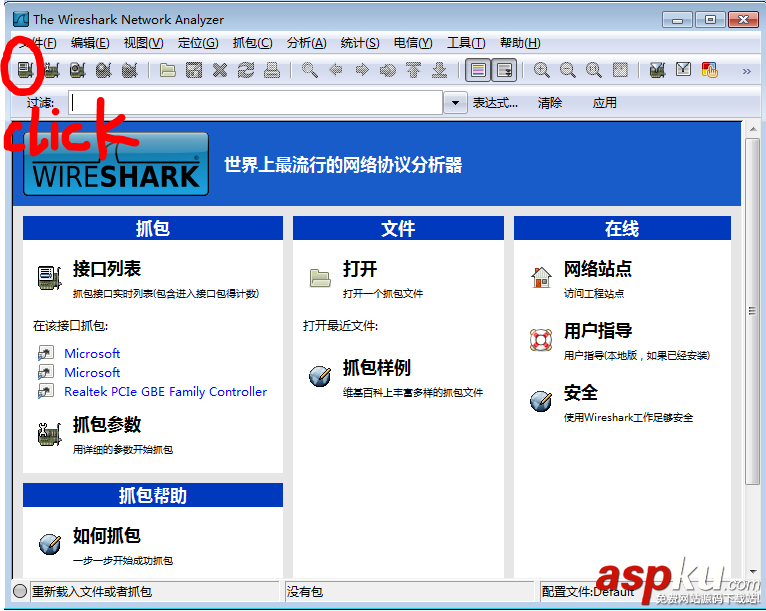This screenshot has height=611, width=766.
Task: Select Realtek PCIe GBE Family Controller
Action: coord(166,392)
